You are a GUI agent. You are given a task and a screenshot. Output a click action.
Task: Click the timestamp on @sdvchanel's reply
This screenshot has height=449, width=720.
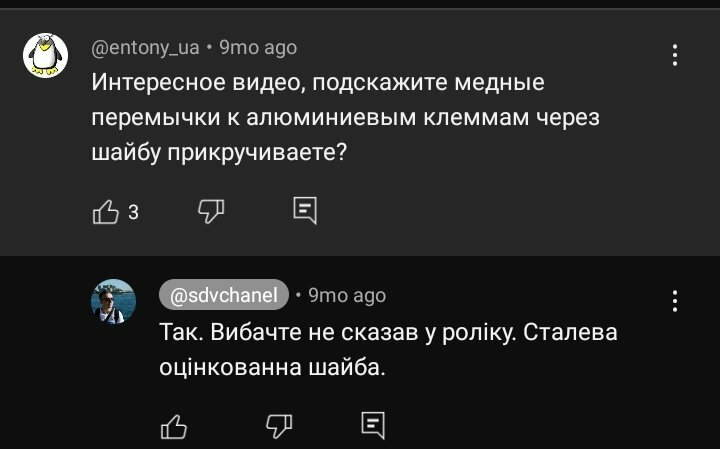pos(347,295)
